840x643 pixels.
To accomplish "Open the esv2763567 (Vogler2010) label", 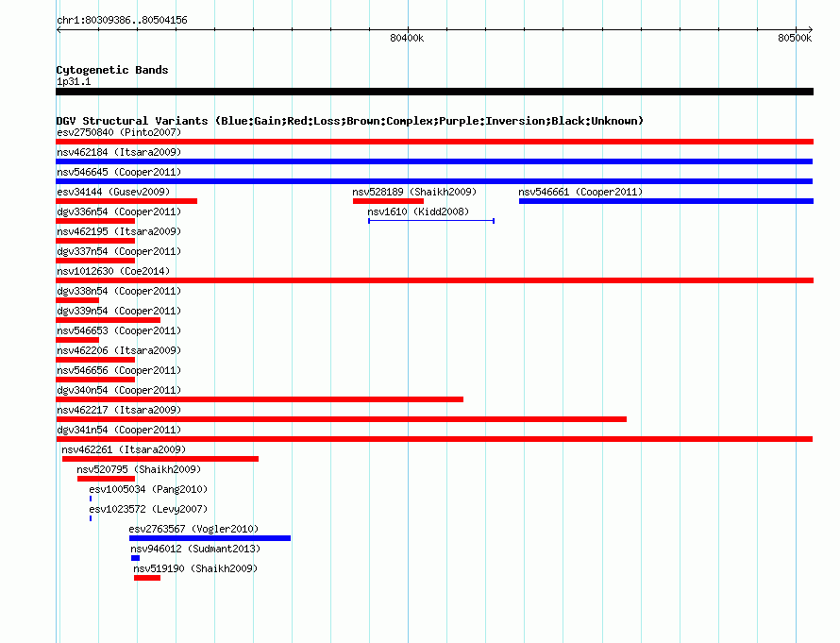I will pyautogui.click(x=193, y=529).
